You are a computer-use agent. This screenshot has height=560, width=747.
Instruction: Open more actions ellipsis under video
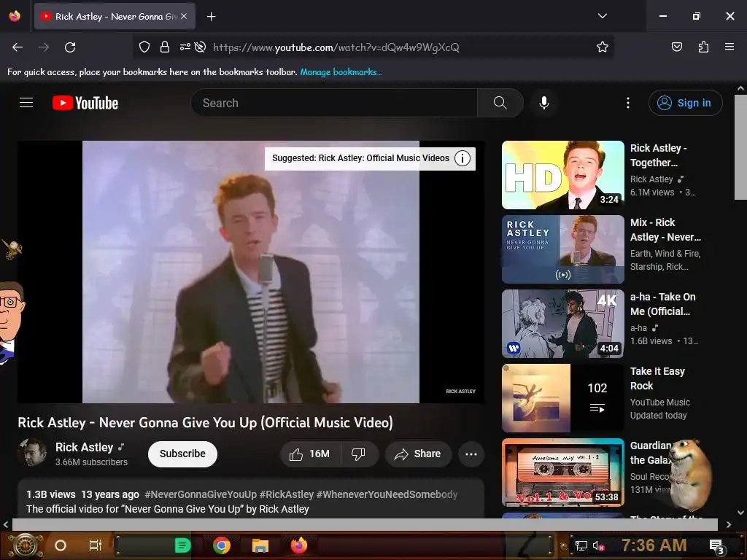[471, 454]
